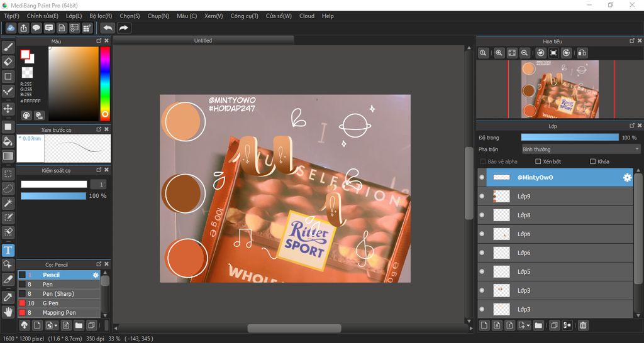Click the transparent color swatch
Image resolution: width=644 pixels, height=343 pixels.
click(x=27, y=73)
